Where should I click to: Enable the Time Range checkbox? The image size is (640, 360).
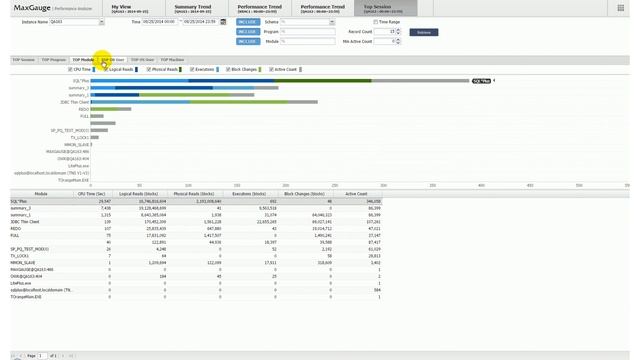click(x=376, y=22)
